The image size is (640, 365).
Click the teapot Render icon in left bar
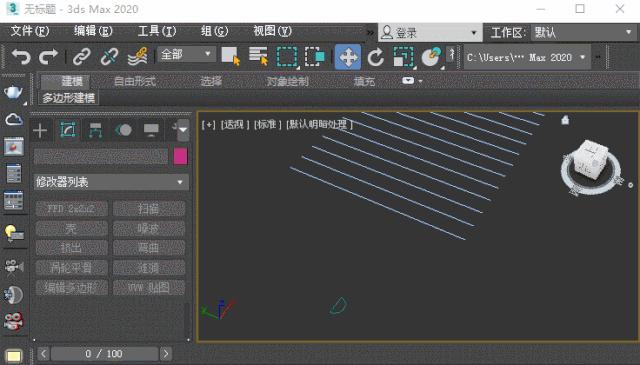click(x=13, y=92)
